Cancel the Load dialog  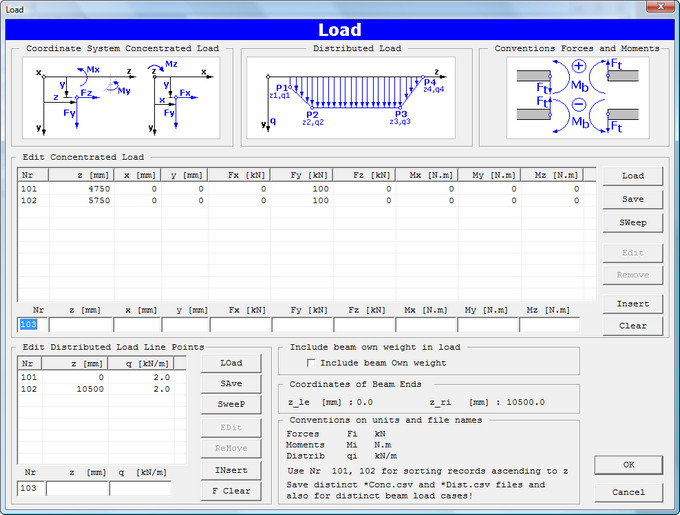(628, 492)
